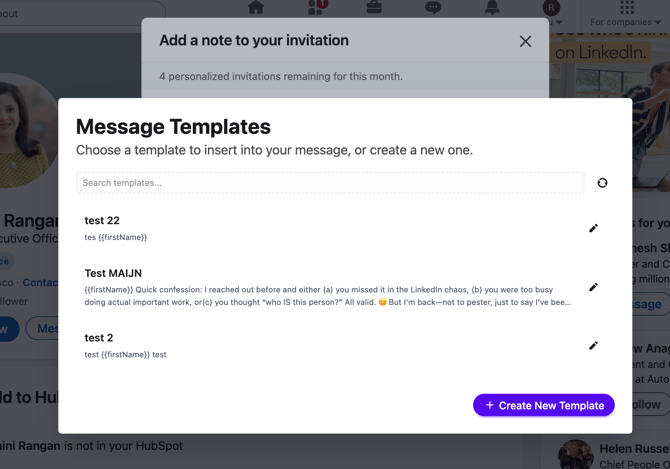Click Create New Template button
Viewport: 670px width, 469px height.
coord(544,405)
